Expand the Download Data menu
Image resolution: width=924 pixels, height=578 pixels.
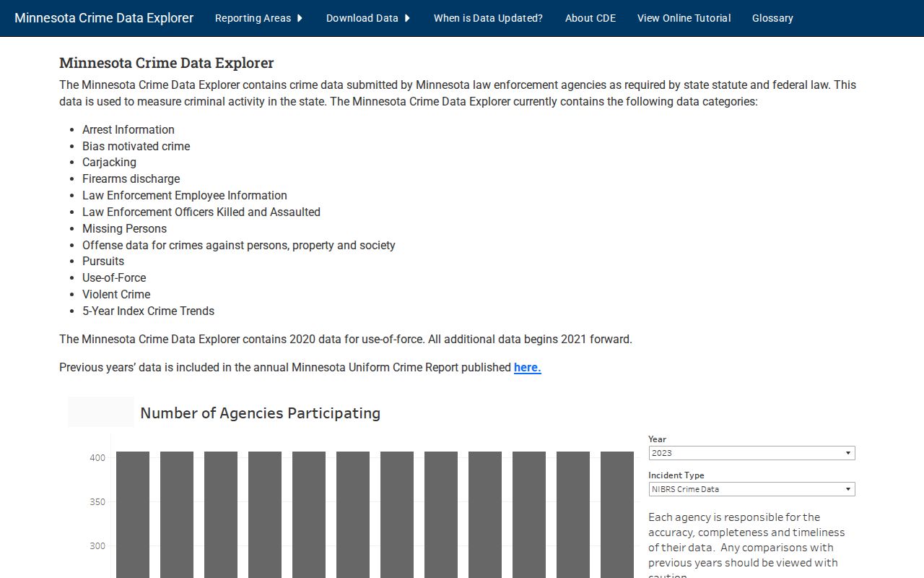click(x=368, y=18)
